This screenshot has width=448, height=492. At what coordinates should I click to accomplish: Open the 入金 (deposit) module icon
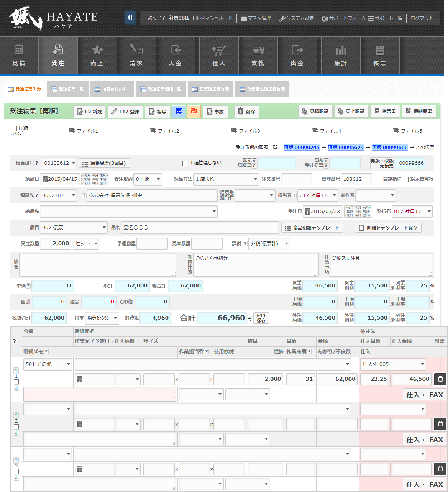(x=176, y=56)
